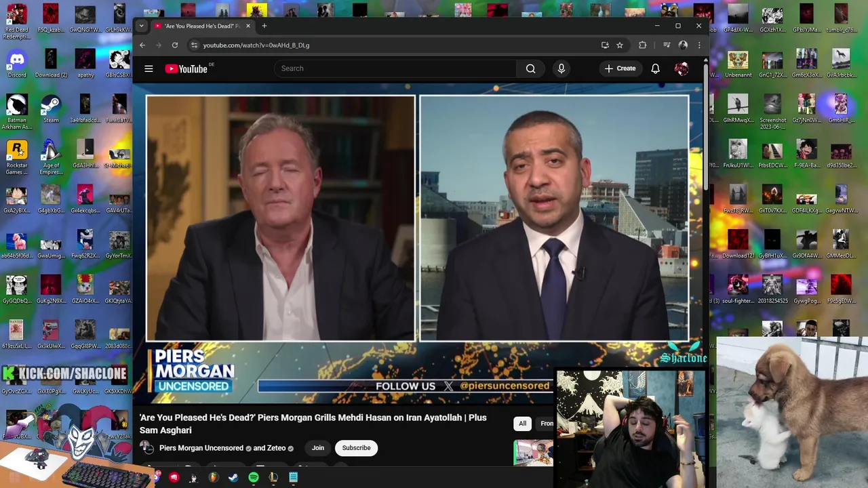Screen dimensions: 868x488
Task: View site information icon in address bar
Action: 194,45
